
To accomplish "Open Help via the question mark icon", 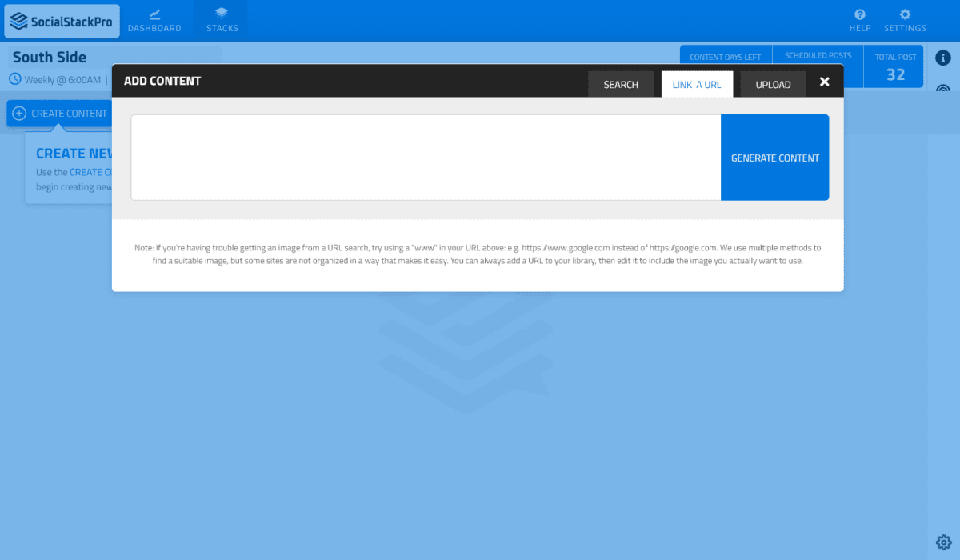I will (x=859, y=14).
